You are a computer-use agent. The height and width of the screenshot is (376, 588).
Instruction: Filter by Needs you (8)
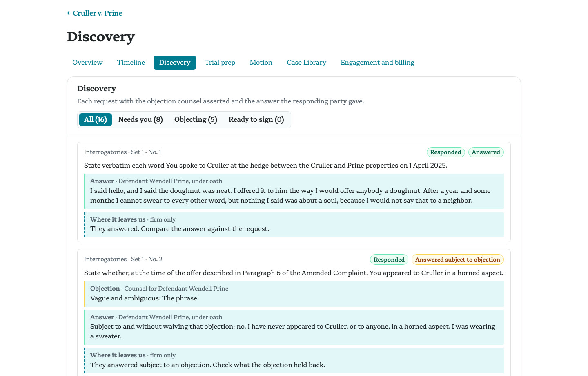140,120
